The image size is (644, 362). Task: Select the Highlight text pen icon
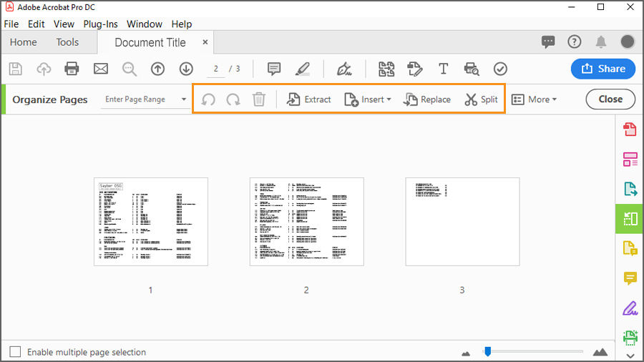pyautogui.click(x=303, y=69)
